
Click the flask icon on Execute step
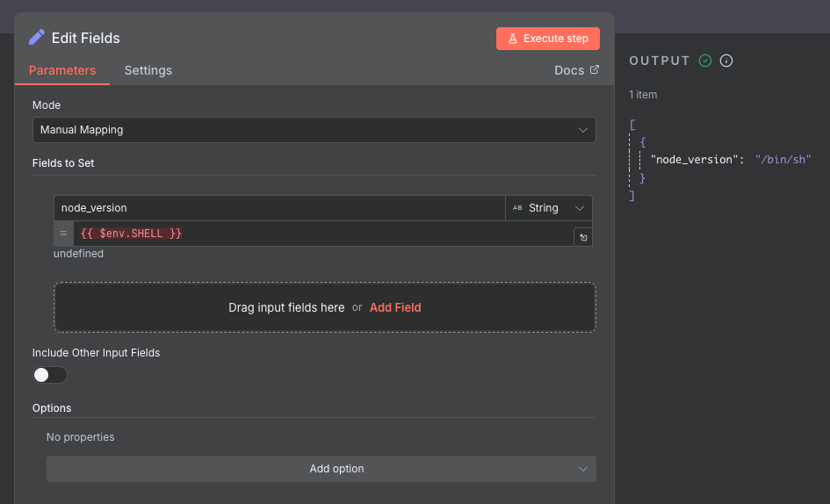pyautogui.click(x=512, y=39)
